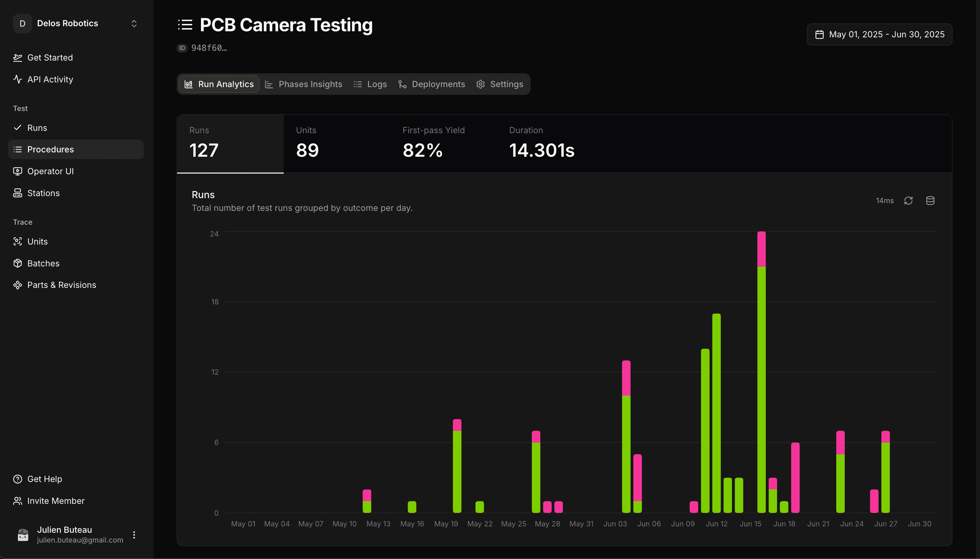Open the Delos Robotics workspace switcher chevron

coord(134,24)
